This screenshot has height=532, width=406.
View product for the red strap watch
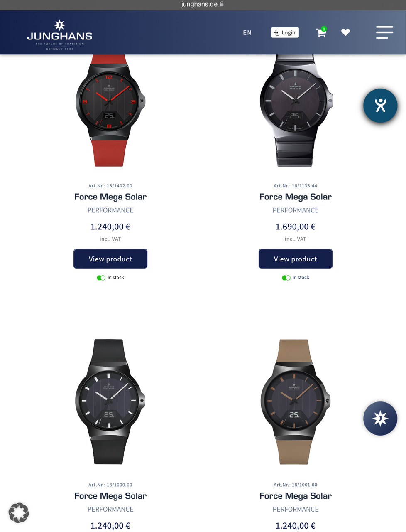click(x=110, y=259)
